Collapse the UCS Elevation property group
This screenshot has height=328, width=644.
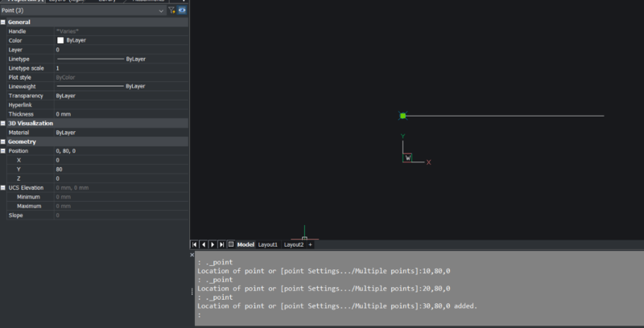[3, 187]
